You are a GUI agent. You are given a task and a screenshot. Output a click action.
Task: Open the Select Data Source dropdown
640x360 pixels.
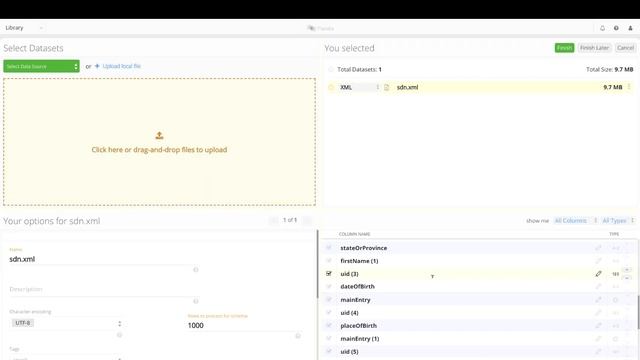click(x=41, y=66)
